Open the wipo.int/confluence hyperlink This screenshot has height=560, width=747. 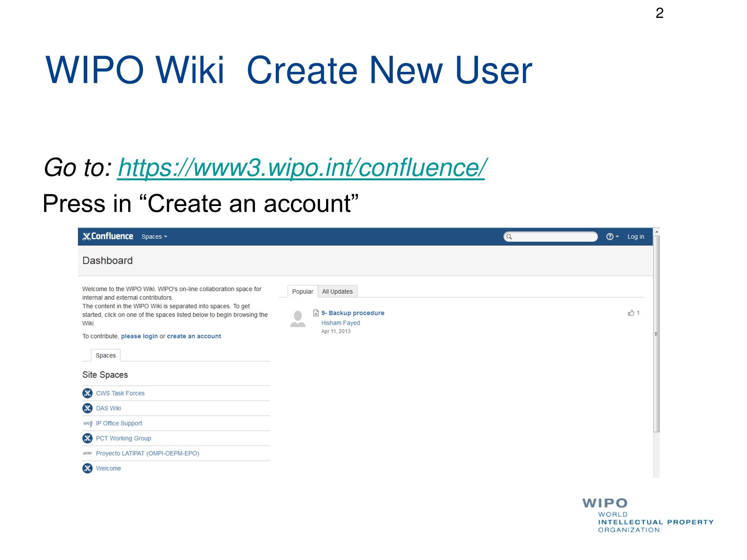[x=302, y=168]
